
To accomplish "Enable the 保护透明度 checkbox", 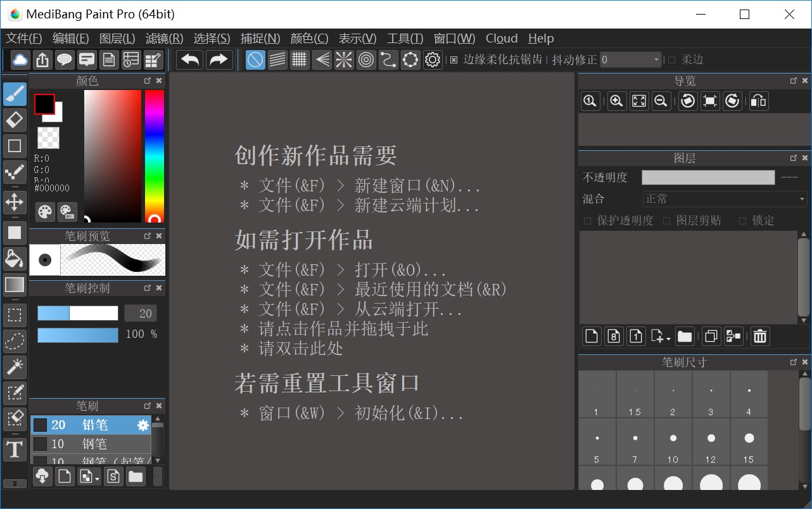I will point(587,221).
